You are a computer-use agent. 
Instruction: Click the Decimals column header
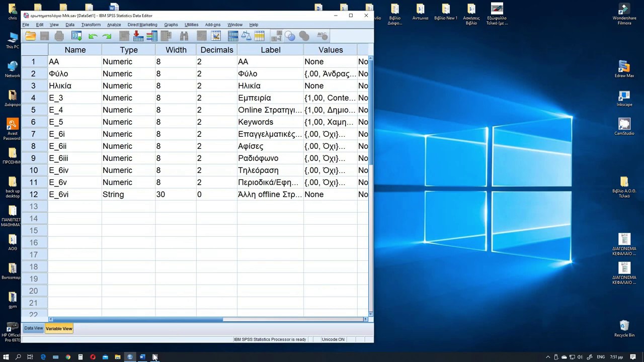[x=217, y=50]
